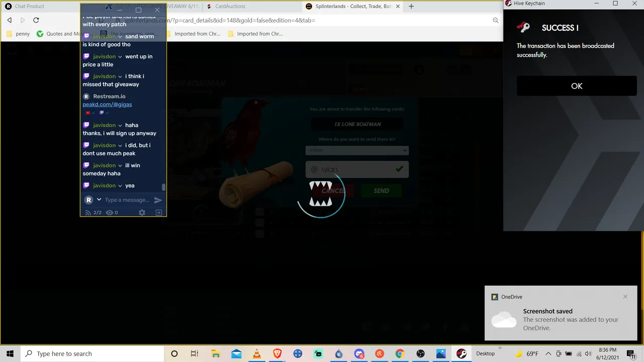Click the CANCEL button in transfer dialog

coord(333,191)
